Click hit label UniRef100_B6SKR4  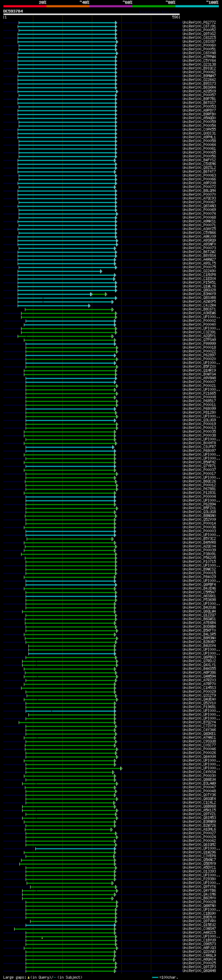tap(199, 88)
